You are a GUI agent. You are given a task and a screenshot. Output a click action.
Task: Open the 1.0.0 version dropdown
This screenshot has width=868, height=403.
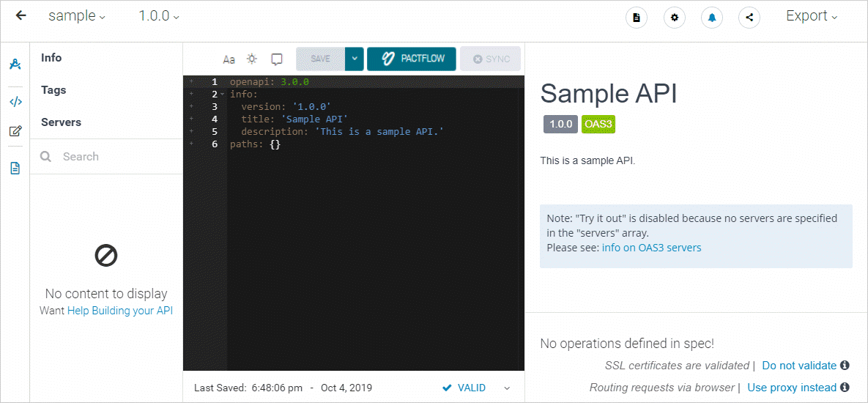(x=159, y=16)
